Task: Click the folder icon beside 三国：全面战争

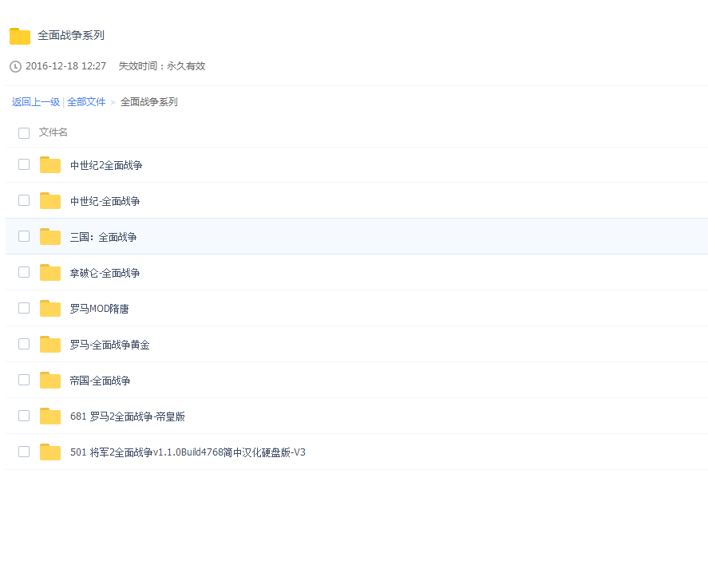Action: (x=50, y=236)
